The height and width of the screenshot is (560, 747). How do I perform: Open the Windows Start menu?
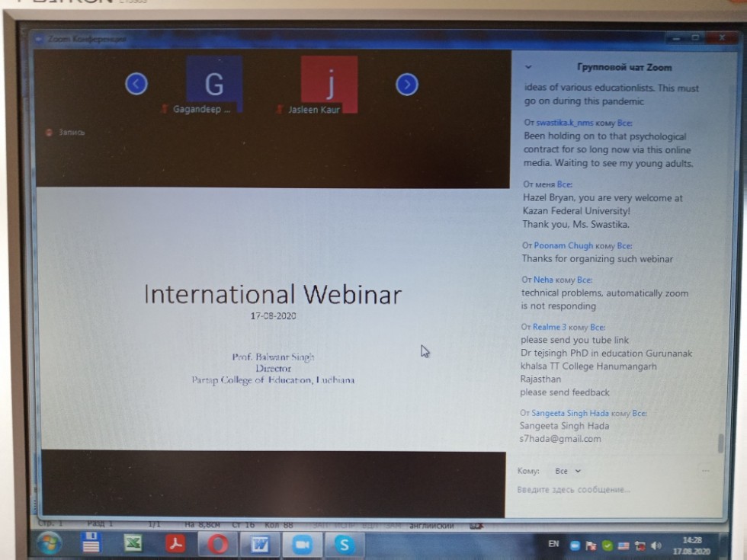(49, 543)
